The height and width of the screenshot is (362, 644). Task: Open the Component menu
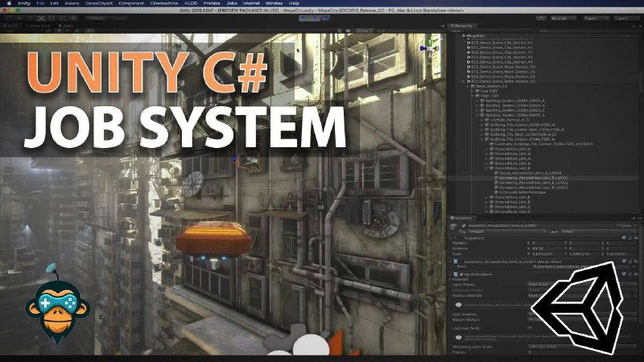click(131, 3)
